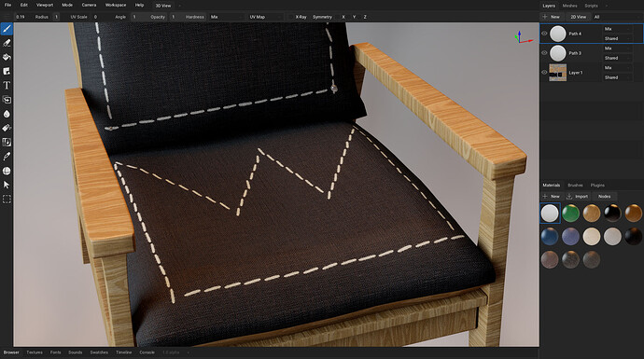Add a new tab after 3D View

pyautogui.click(x=179, y=6)
